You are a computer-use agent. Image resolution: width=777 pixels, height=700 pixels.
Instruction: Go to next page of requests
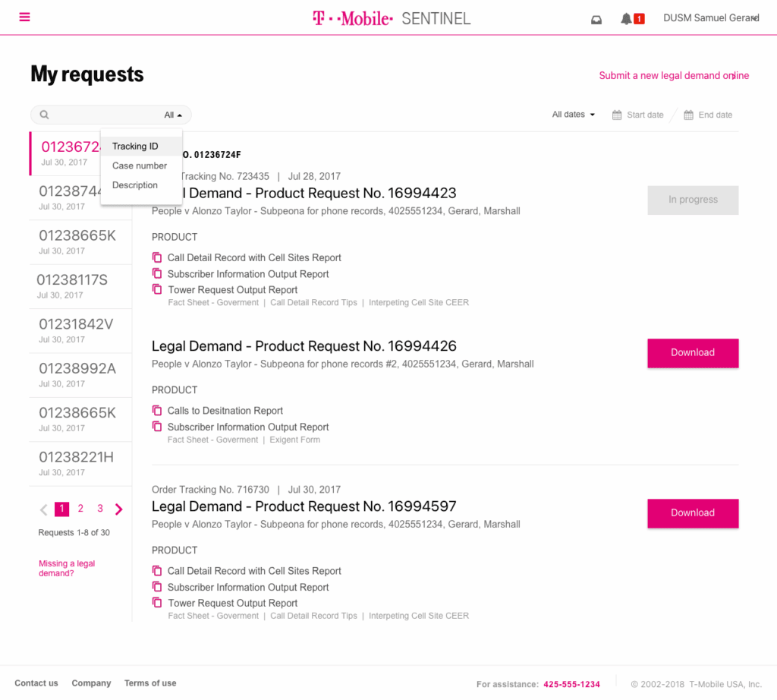(x=119, y=509)
